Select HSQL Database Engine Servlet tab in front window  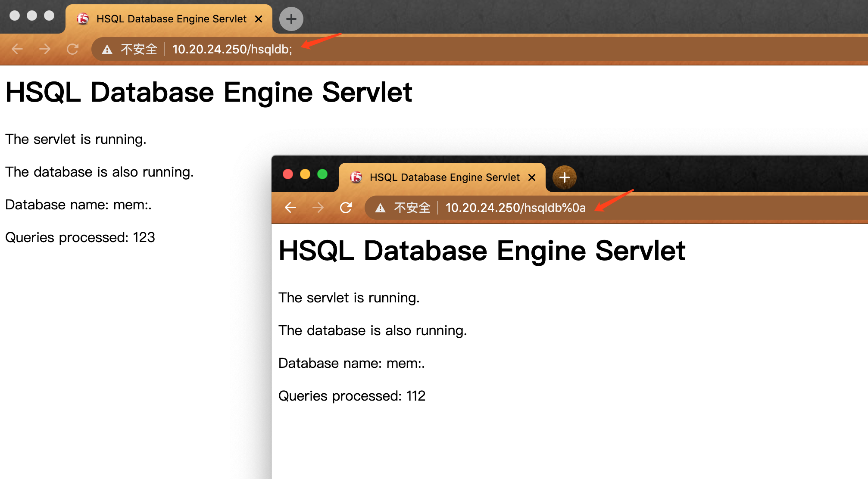click(x=444, y=177)
